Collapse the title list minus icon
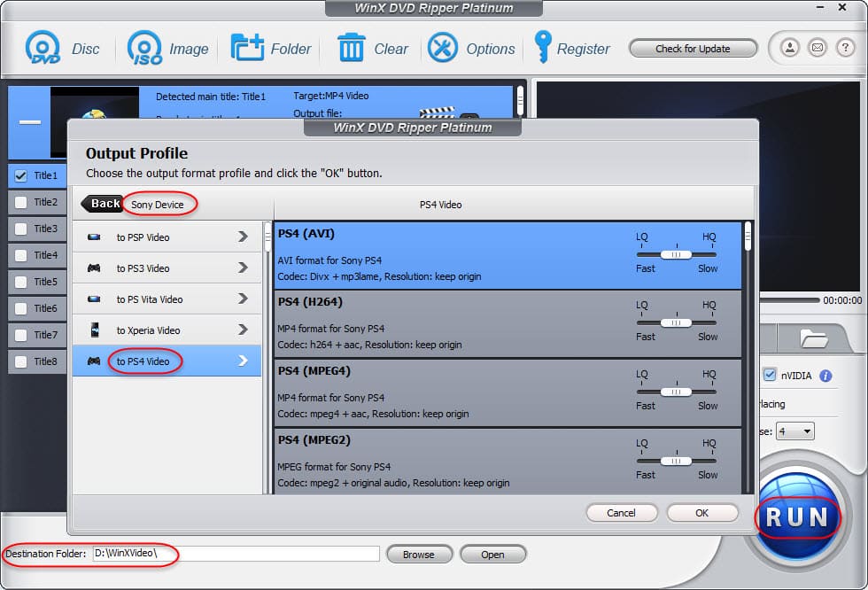868x590 pixels. click(30, 121)
